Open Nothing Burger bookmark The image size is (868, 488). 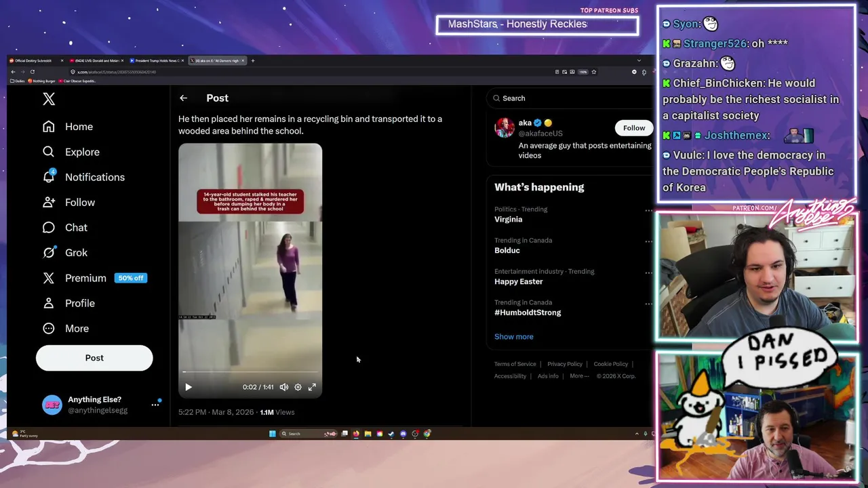coord(42,81)
